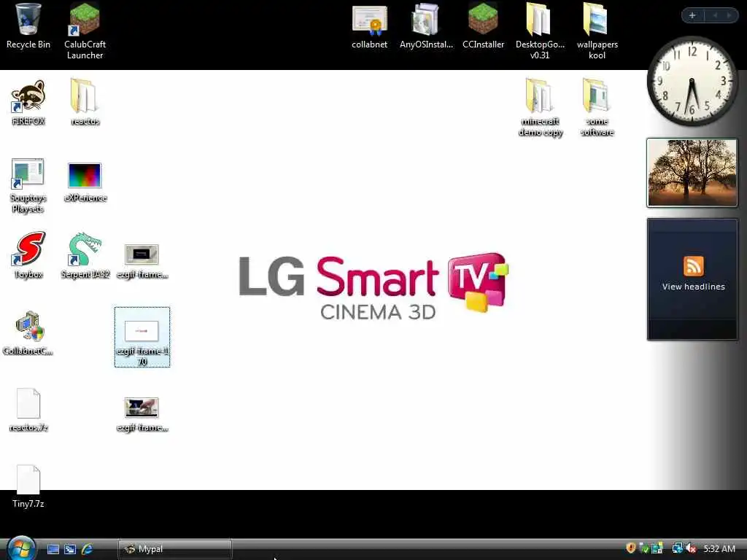Select the Toybox shortcut icon
Screen dimensions: 747x560
pyautogui.click(x=28, y=255)
